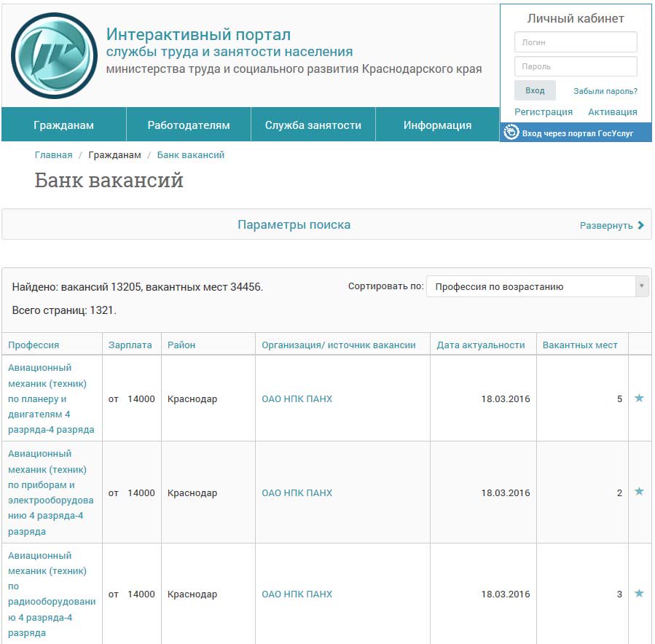Screen dimensions: 655x644
Task: Sort by Вакантных мест column header
Action: 580,345
